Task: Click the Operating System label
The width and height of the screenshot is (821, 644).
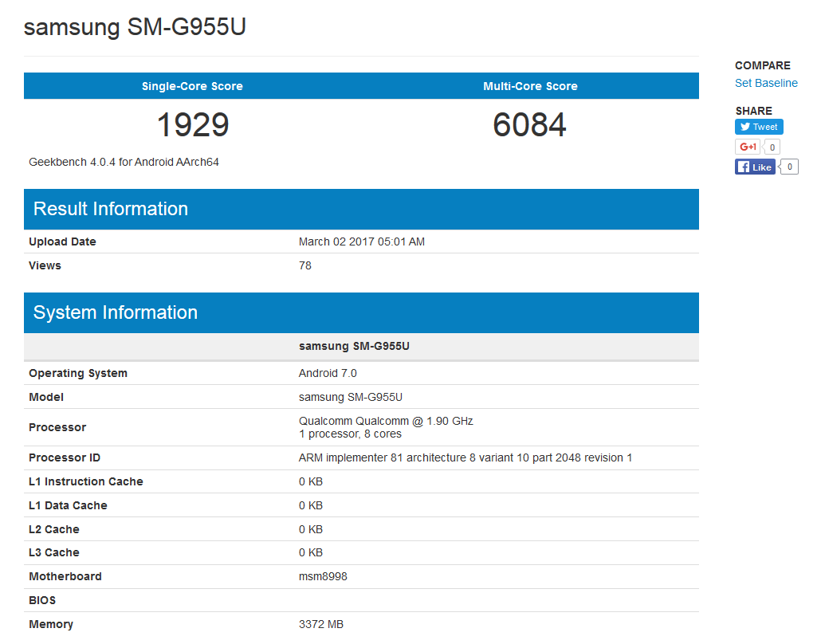Action: coord(78,373)
